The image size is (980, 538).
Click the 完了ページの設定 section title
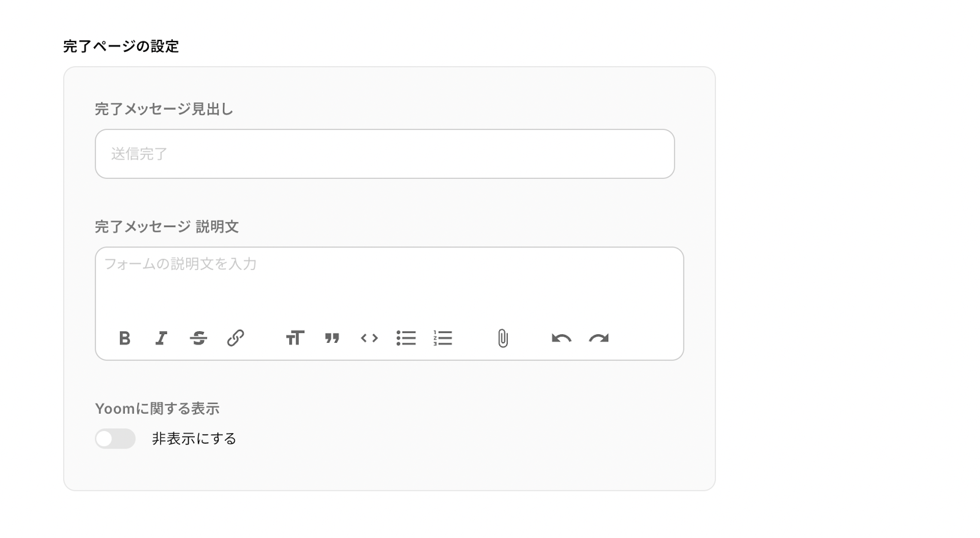point(121,46)
